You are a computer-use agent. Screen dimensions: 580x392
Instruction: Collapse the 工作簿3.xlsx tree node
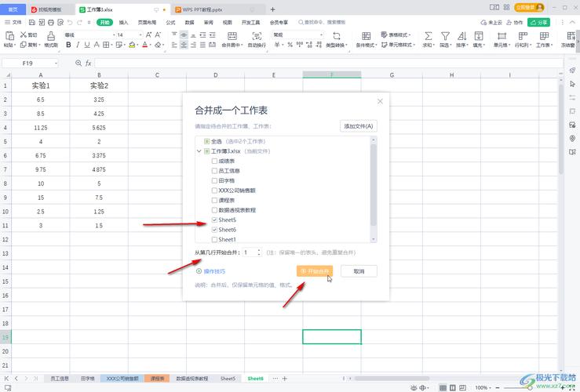click(199, 151)
